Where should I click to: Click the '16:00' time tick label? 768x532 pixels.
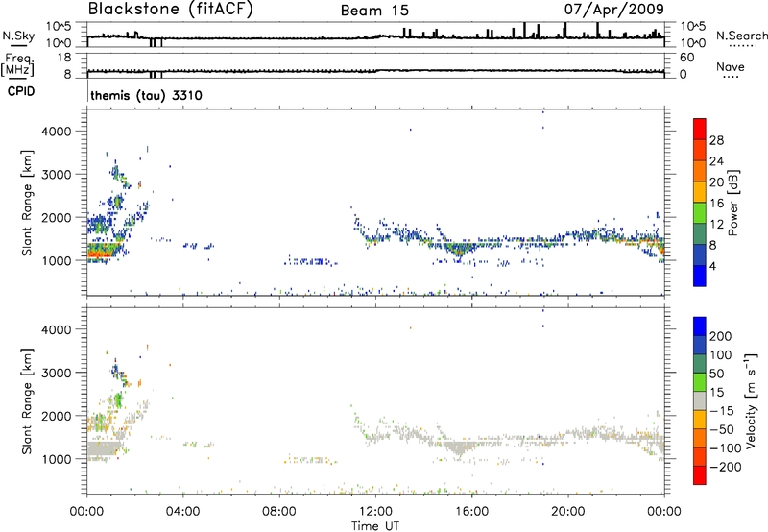471,512
